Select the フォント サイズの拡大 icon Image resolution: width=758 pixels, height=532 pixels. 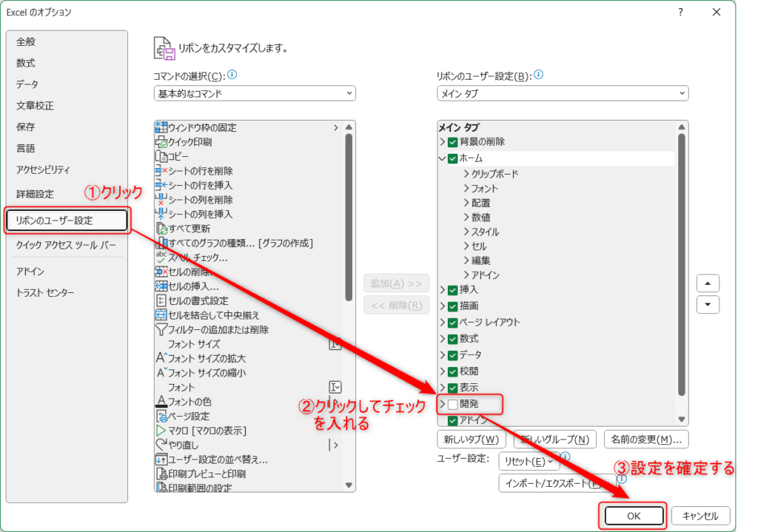[x=161, y=358]
